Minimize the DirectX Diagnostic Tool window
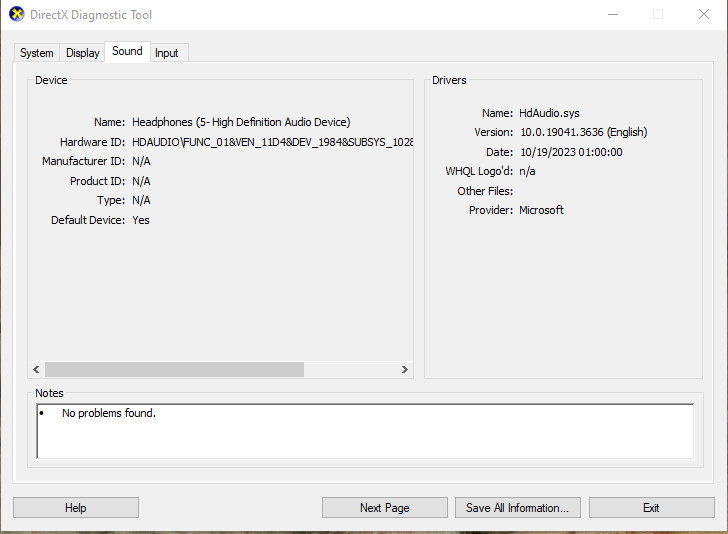 [611, 15]
